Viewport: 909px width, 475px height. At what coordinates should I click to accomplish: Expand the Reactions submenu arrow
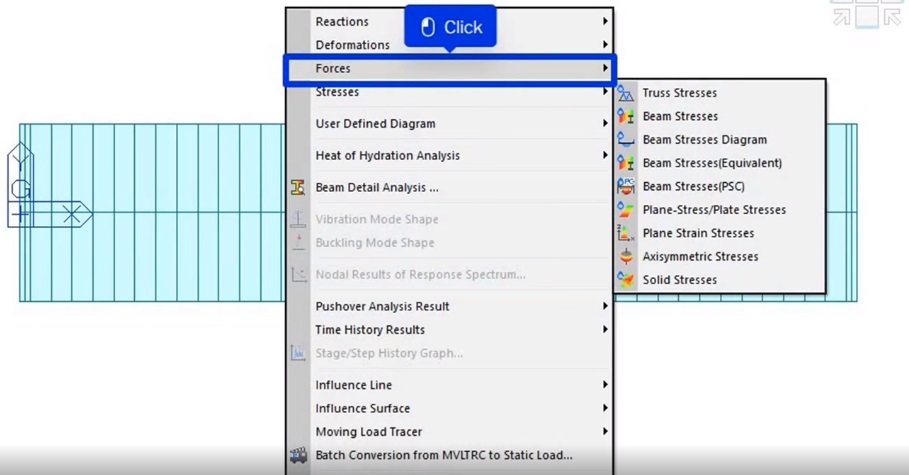pyautogui.click(x=605, y=21)
